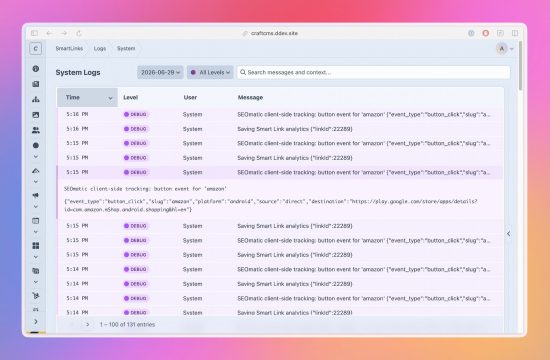The width and height of the screenshot is (550, 360).
Task: Reload the page with the refresh icon
Action: pos(79,33)
